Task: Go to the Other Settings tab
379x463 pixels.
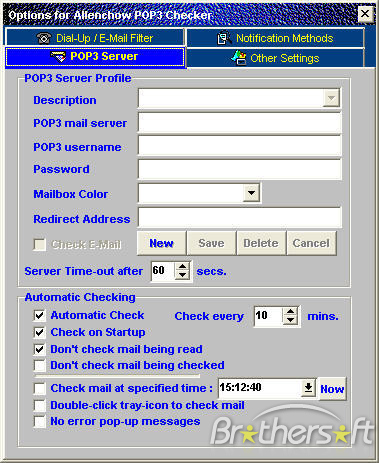Action: [x=275, y=58]
